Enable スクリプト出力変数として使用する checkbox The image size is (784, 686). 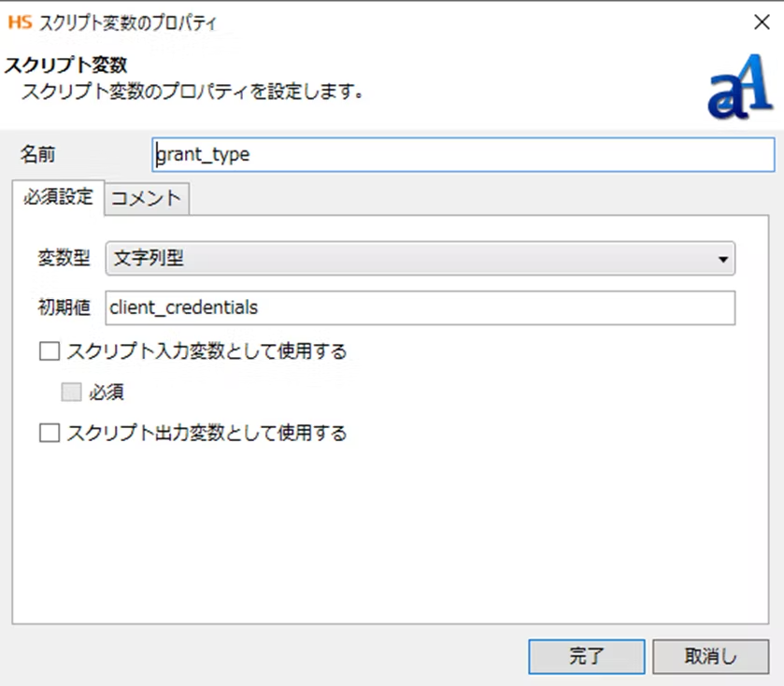50,433
